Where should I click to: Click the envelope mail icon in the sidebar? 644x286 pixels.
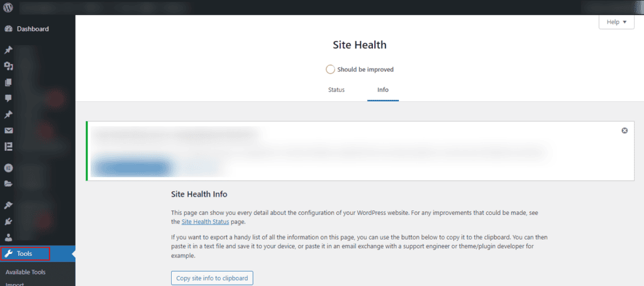pyautogui.click(x=9, y=131)
